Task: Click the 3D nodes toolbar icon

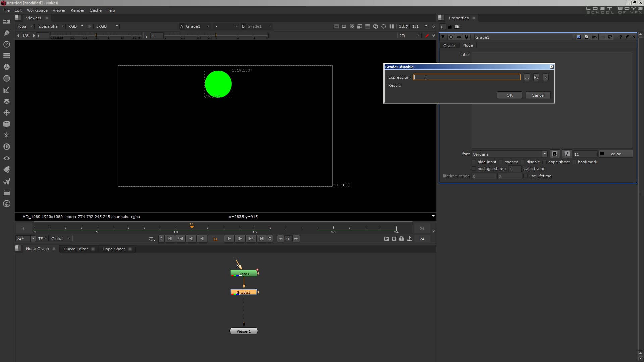Action: coord(7,124)
